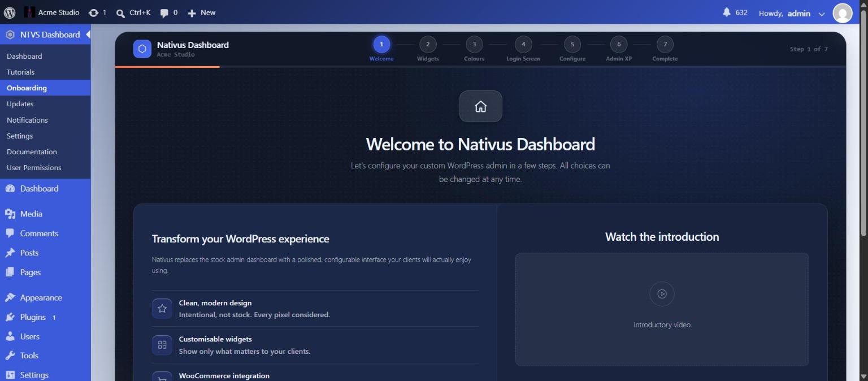Click the Pages sidebar icon
868x381 pixels.
pyautogui.click(x=10, y=272)
